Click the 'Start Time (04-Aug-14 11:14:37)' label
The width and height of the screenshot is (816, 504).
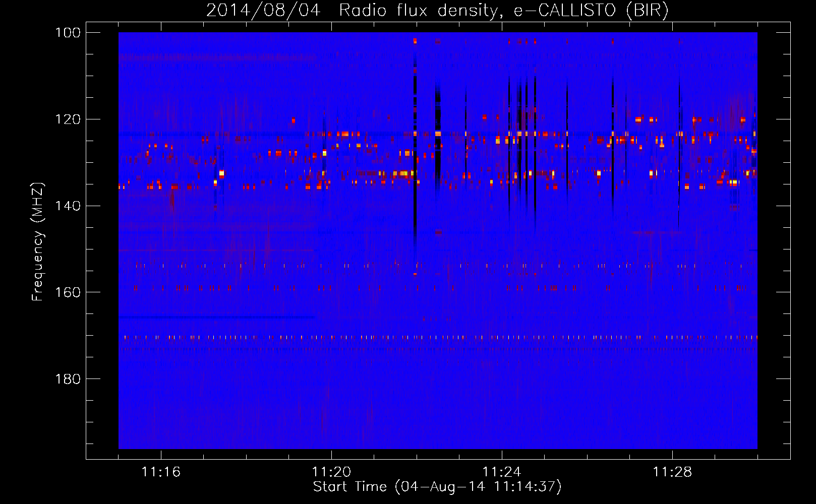click(437, 487)
